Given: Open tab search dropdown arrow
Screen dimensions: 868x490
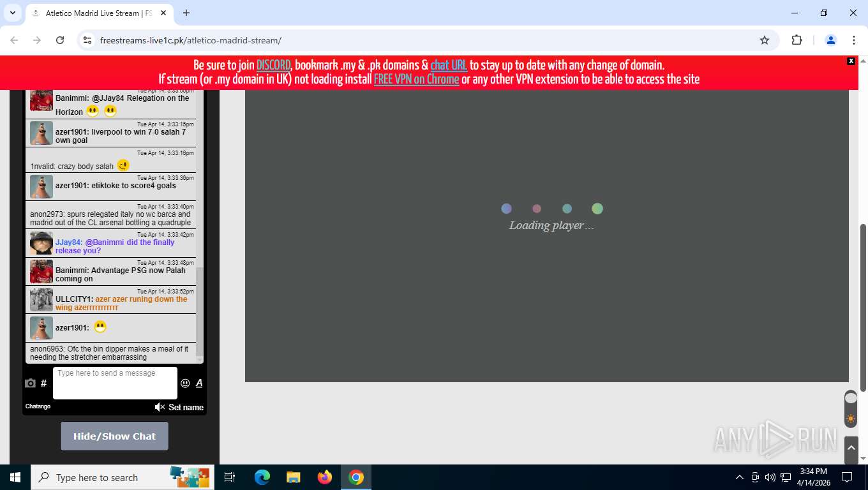Looking at the screenshot, I should tap(12, 13).
